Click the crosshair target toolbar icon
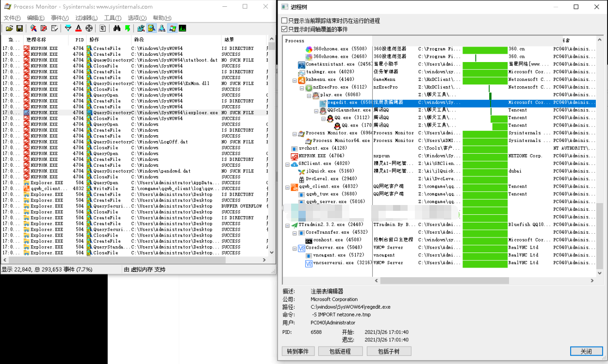This screenshot has height=364, width=608. point(89,28)
